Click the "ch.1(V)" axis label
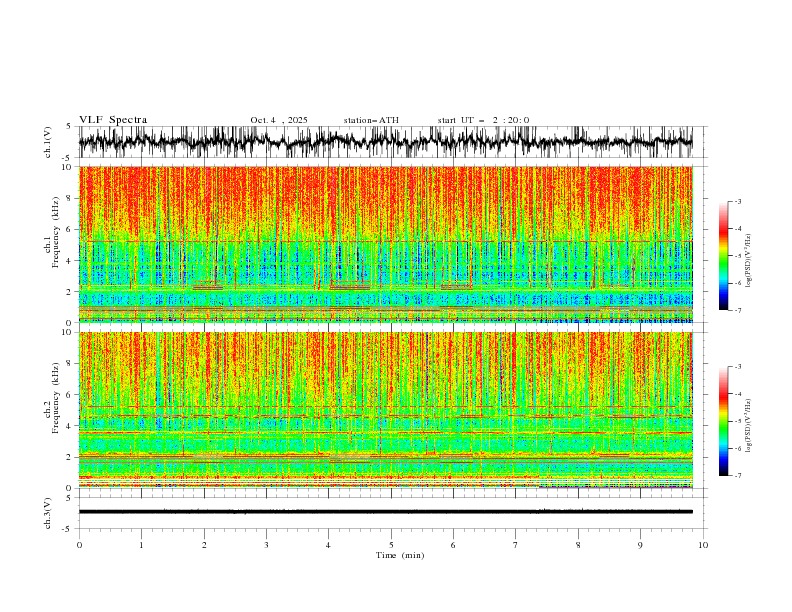Screen dimensions: 792x612 click(x=48, y=142)
